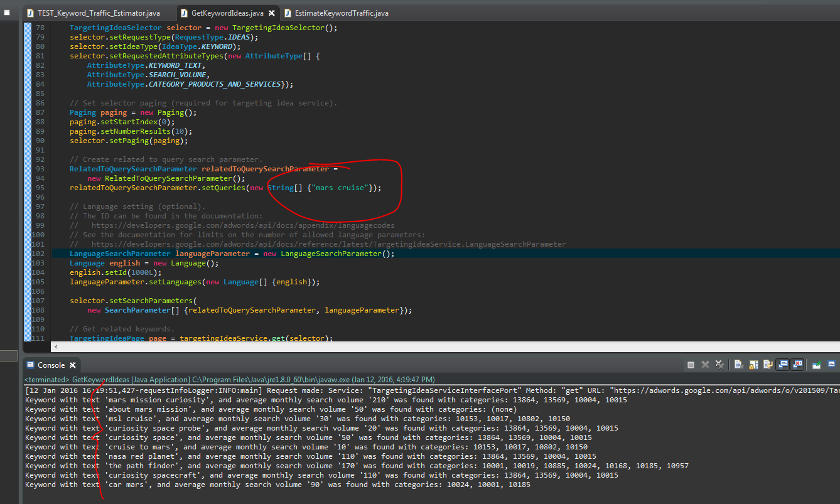840x504 pixels.
Task: Toggle show console when standard out changes
Action: (782, 365)
